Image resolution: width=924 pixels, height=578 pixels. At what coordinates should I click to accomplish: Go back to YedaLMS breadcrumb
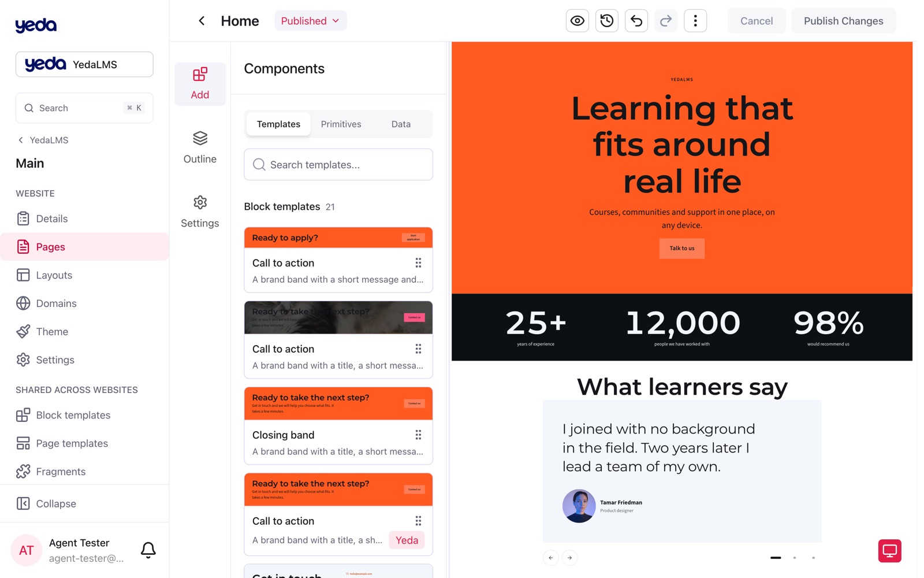(x=43, y=140)
